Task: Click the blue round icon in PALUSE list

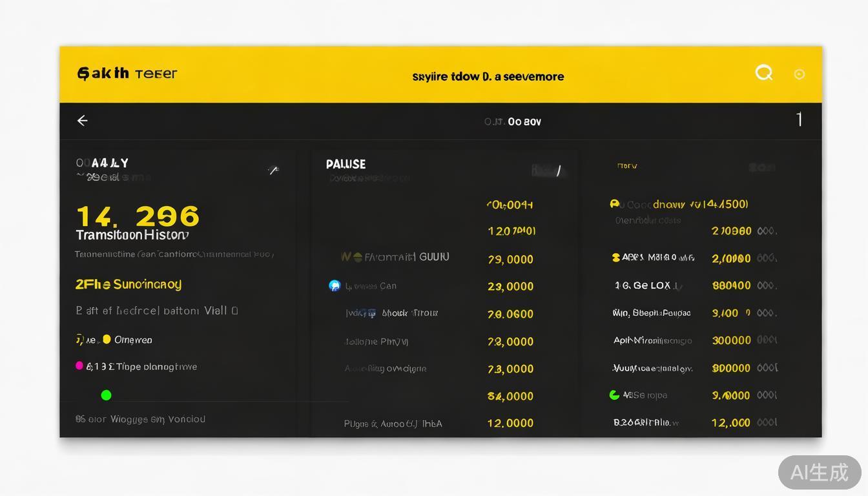Action: (335, 285)
